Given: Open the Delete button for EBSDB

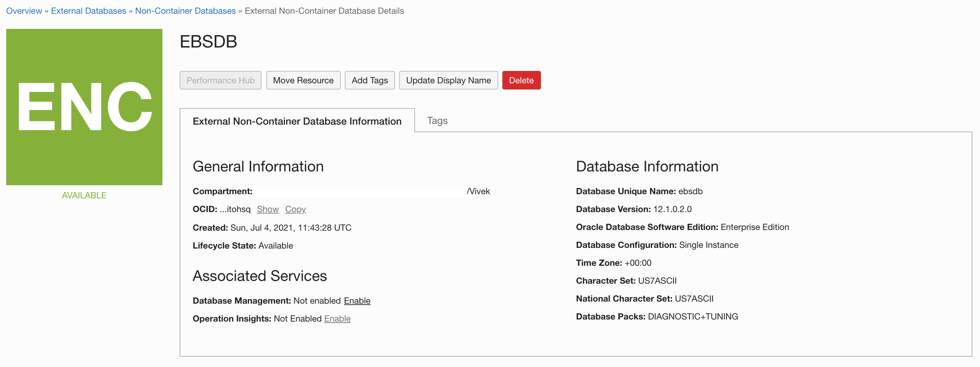Looking at the screenshot, I should pyautogui.click(x=522, y=80).
